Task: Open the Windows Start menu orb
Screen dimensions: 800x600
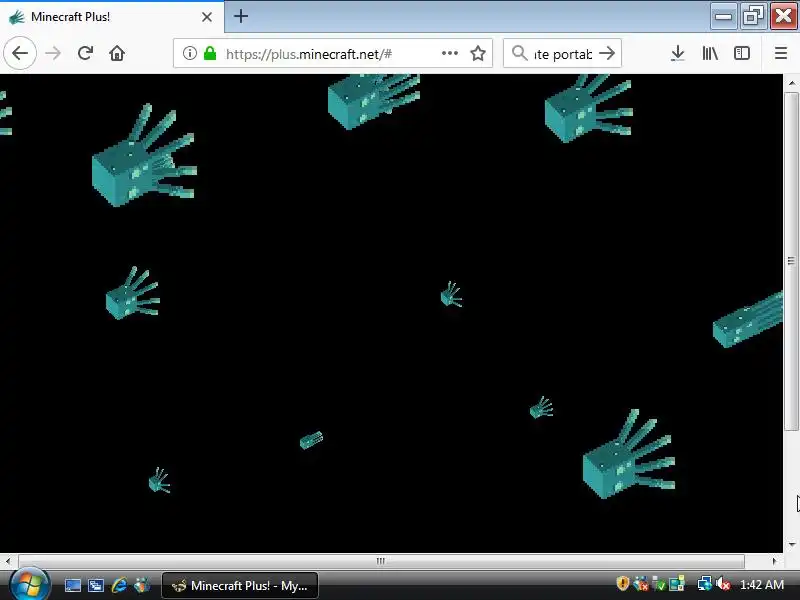Action: click(29, 584)
